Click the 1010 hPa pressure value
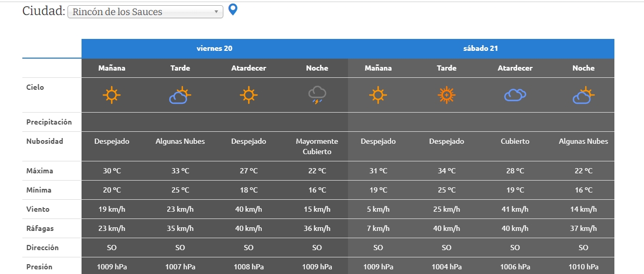Image resolution: width=644 pixels, height=274 pixels. (x=584, y=267)
